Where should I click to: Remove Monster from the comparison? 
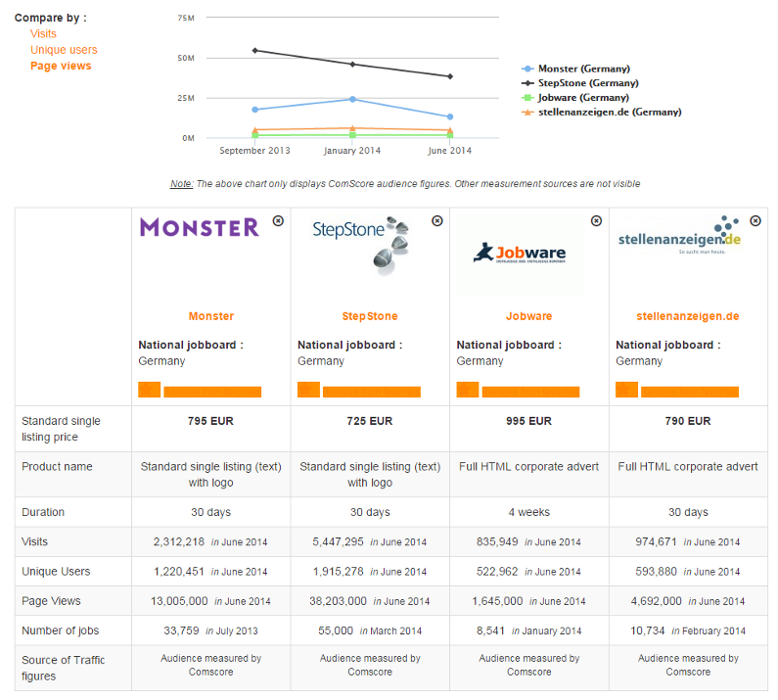pyautogui.click(x=278, y=221)
